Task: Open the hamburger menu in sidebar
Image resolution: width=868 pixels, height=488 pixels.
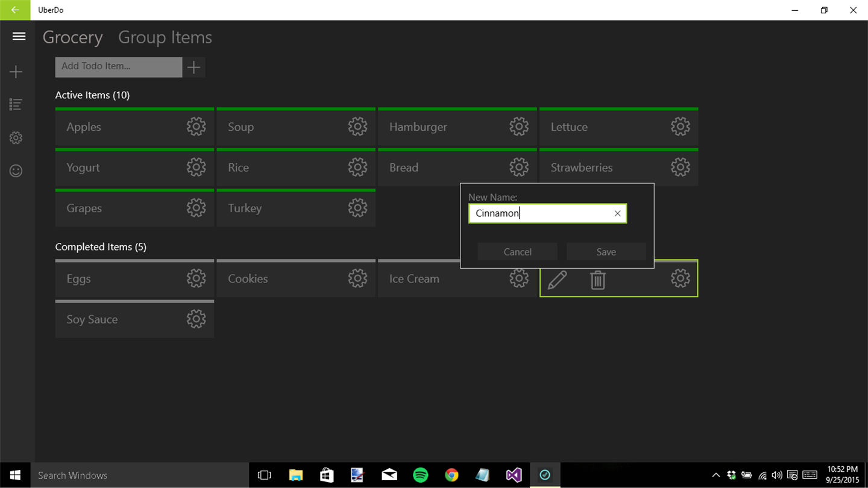Action: [x=19, y=36]
